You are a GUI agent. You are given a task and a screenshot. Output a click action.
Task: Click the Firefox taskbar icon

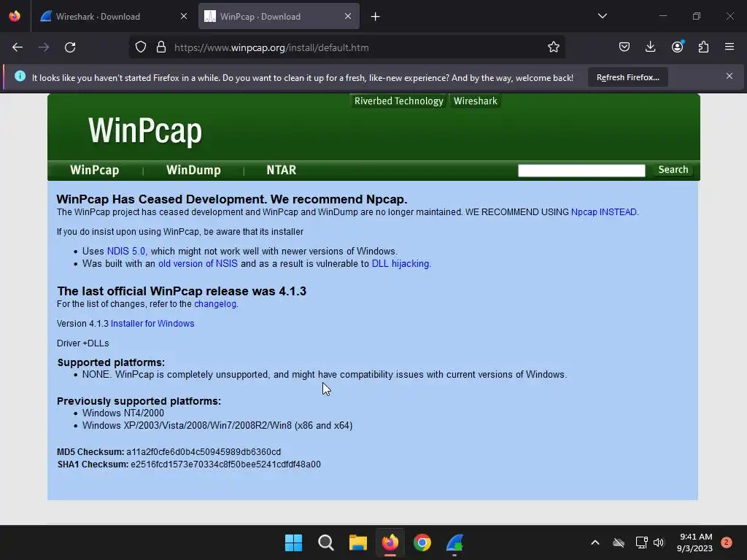(390, 542)
